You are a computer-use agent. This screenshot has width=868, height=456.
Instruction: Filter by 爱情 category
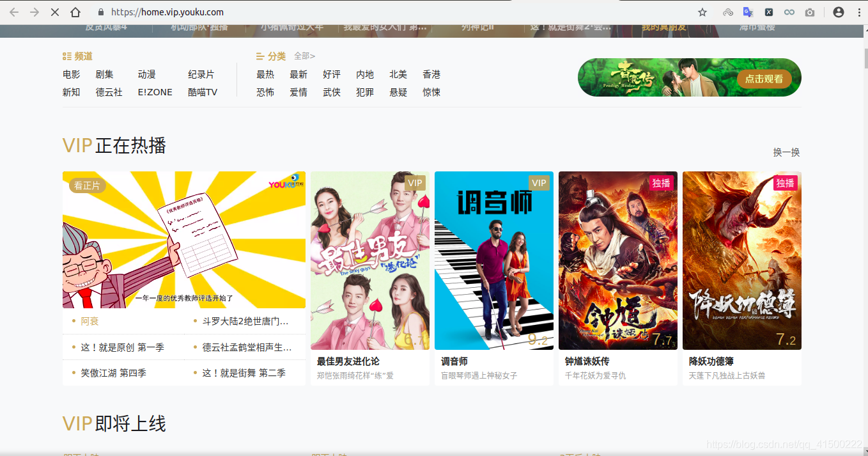(x=298, y=92)
